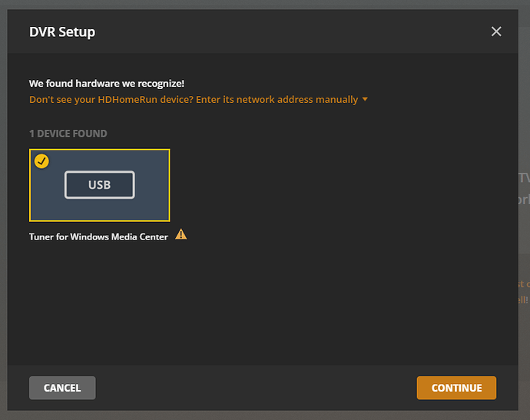This screenshot has width=530, height=420.
Task: Click the dialog header bar beside the title
Action: coord(292,31)
